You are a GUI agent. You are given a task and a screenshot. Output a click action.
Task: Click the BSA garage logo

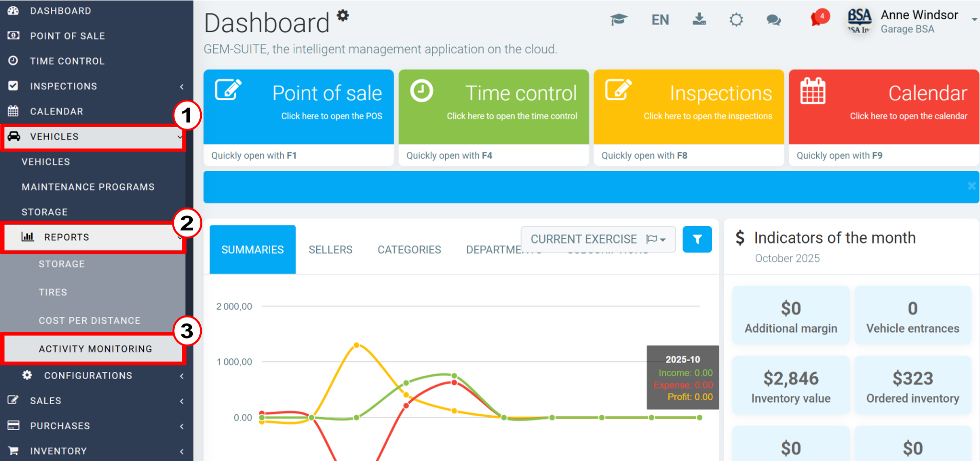[858, 21]
